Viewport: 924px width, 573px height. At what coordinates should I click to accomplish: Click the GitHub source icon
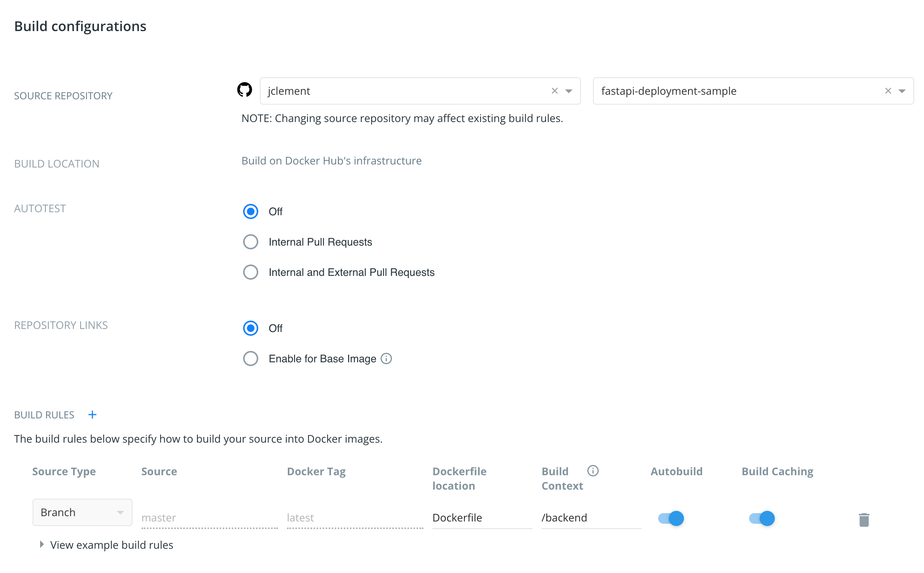coord(245,91)
